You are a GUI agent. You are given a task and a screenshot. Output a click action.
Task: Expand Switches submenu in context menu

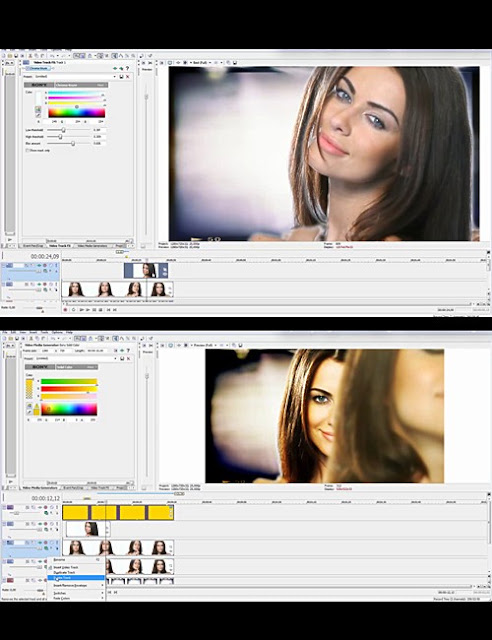click(77, 593)
